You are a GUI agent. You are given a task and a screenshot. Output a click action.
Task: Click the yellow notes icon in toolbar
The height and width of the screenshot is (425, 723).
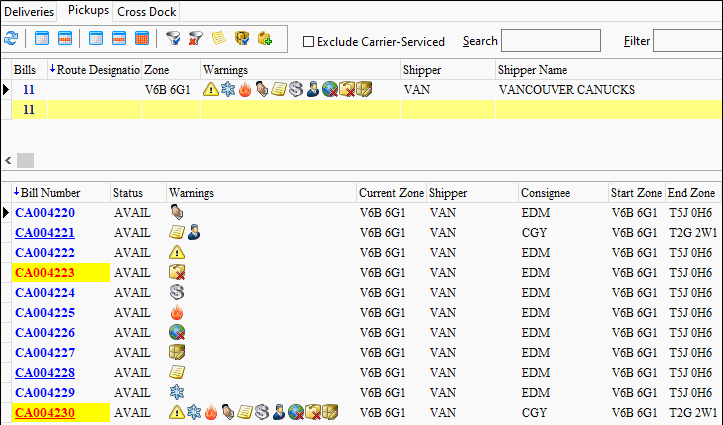[x=217, y=39]
